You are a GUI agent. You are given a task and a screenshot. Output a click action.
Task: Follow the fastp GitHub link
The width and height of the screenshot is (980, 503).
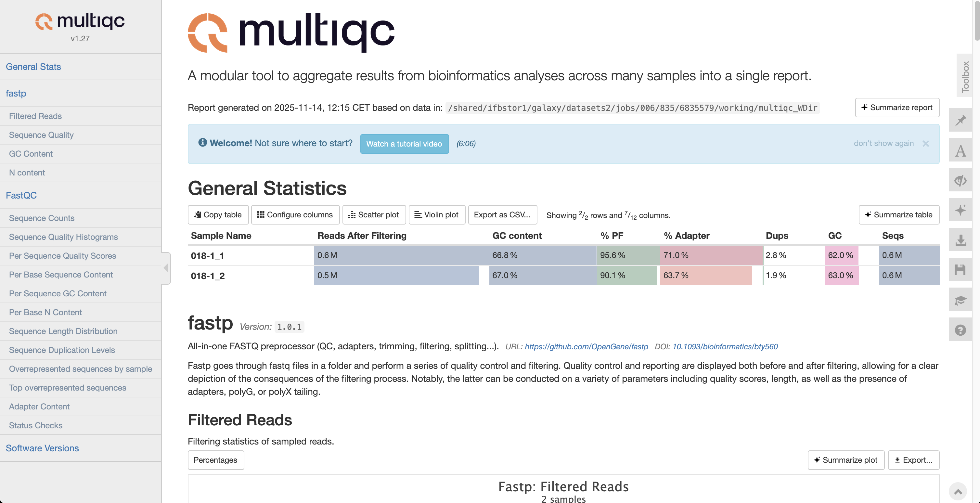click(x=586, y=347)
